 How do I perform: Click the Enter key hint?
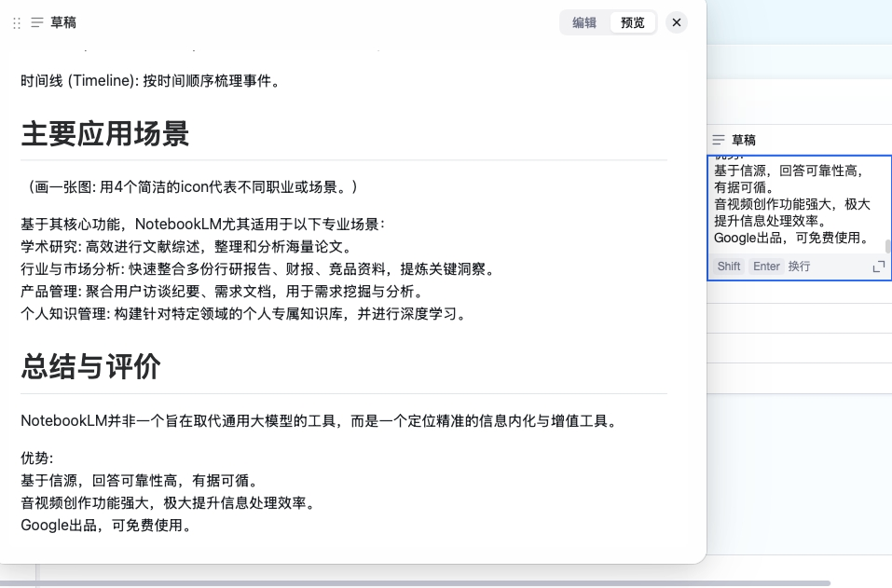tap(766, 267)
